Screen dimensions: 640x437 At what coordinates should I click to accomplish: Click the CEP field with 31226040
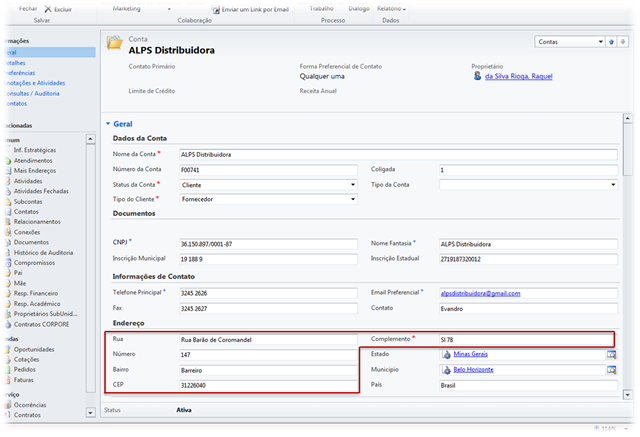tap(268, 386)
